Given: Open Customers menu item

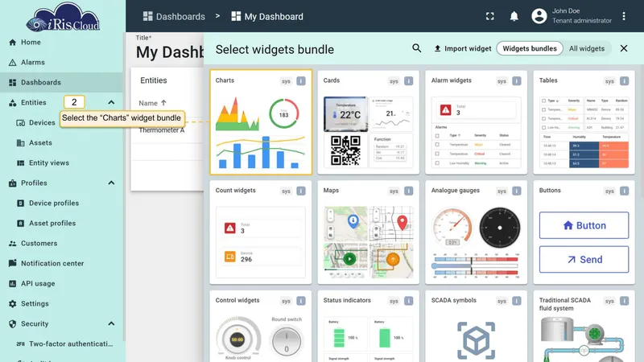Looking at the screenshot, I should 62,244.
